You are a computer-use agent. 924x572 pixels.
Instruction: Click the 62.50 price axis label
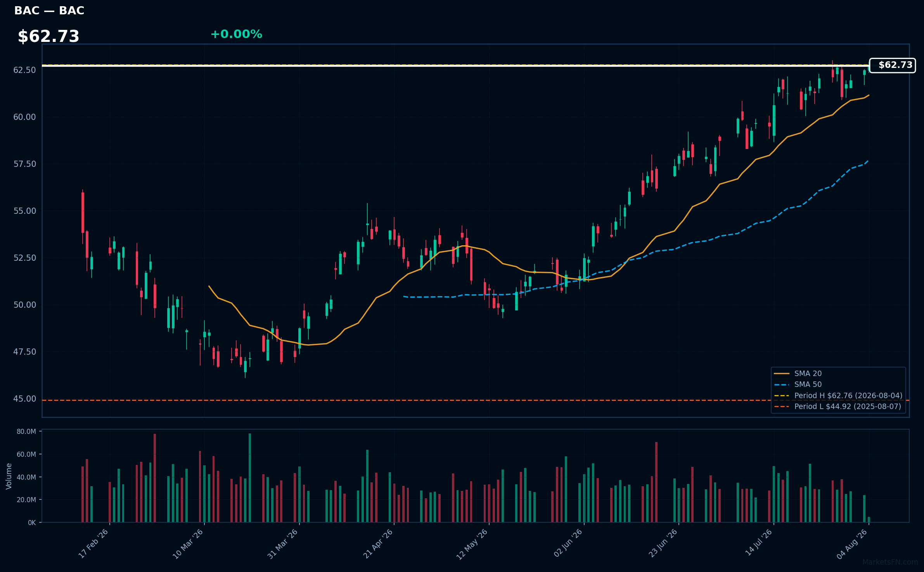tap(24, 70)
